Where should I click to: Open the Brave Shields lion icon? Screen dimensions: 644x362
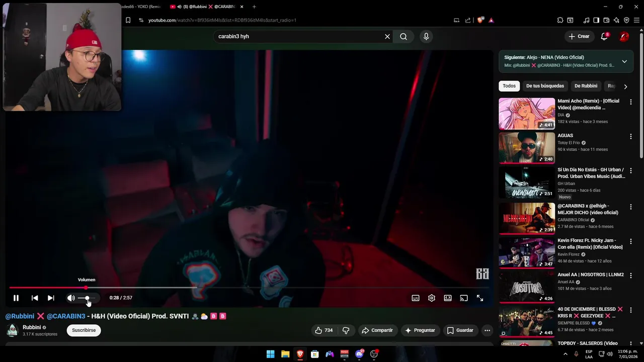click(480, 20)
